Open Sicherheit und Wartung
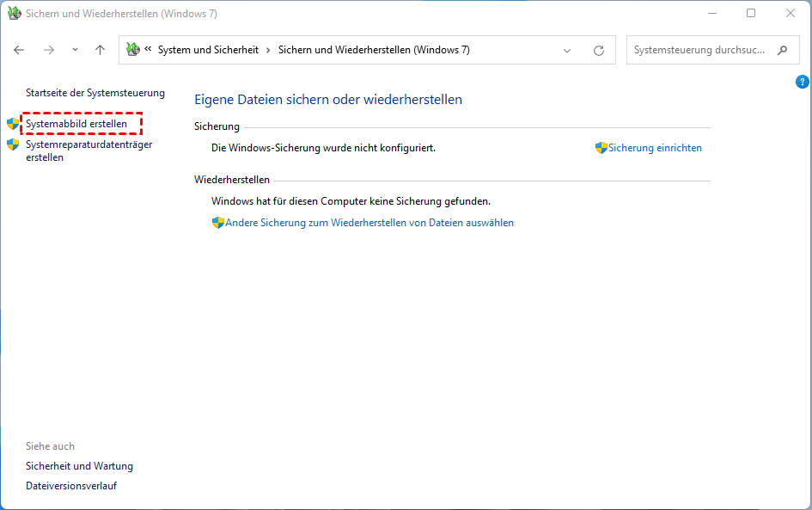812x510 pixels. click(x=79, y=466)
